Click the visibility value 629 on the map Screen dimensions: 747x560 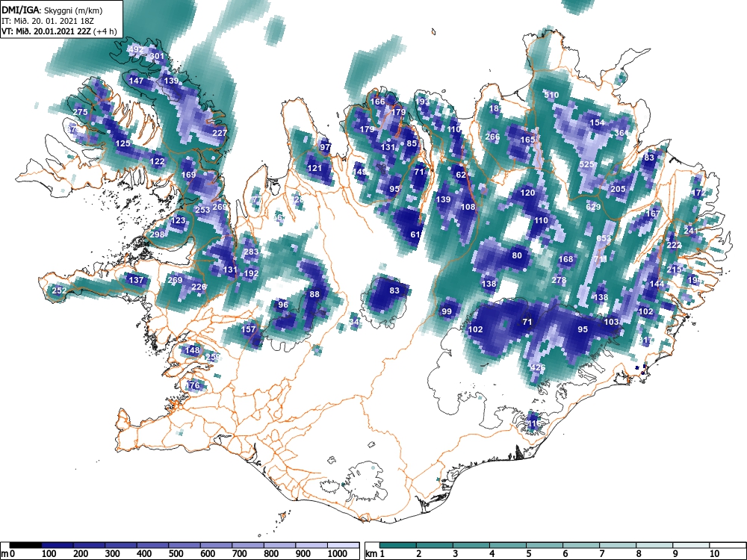pyautogui.click(x=593, y=207)
